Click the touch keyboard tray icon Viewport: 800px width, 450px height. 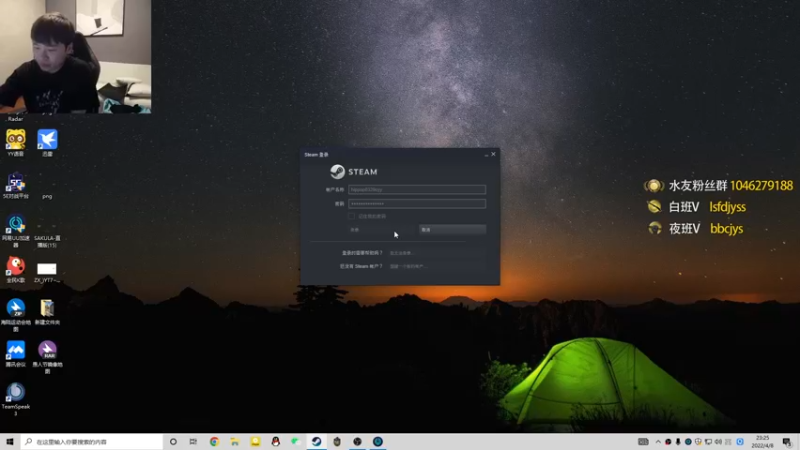click(643, 442)
